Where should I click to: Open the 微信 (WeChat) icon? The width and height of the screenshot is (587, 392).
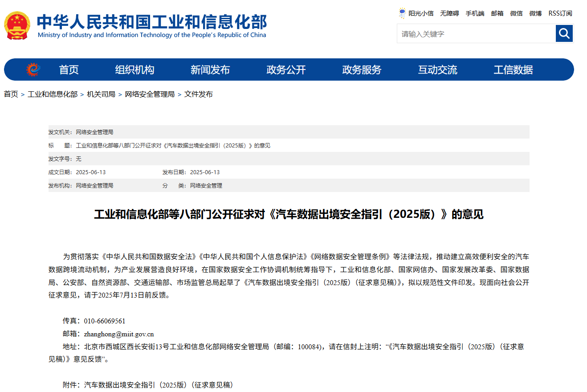[516, 13]
